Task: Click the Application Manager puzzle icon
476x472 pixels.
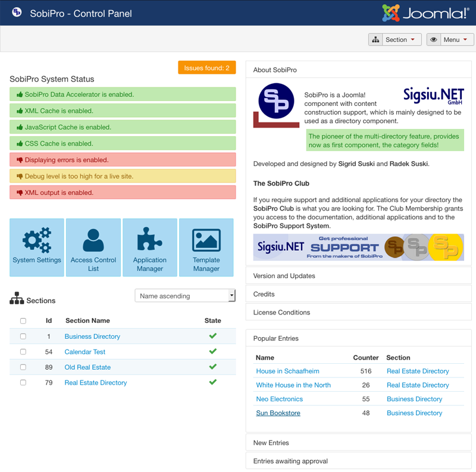Action: click(149, 241)
